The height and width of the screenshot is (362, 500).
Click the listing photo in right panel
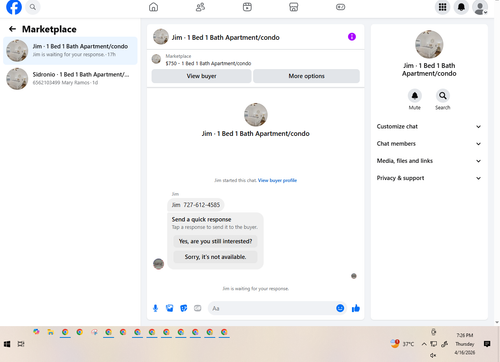click(429, 44)
